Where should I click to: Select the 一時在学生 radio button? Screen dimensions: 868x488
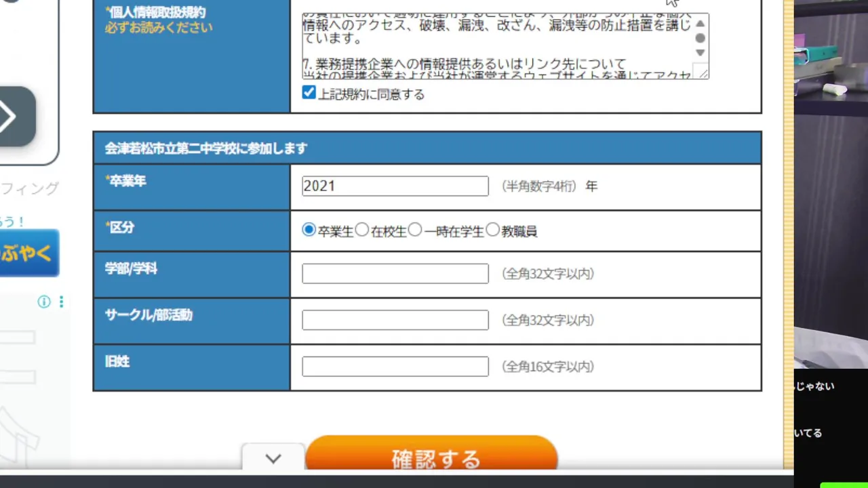pos(415,230)
